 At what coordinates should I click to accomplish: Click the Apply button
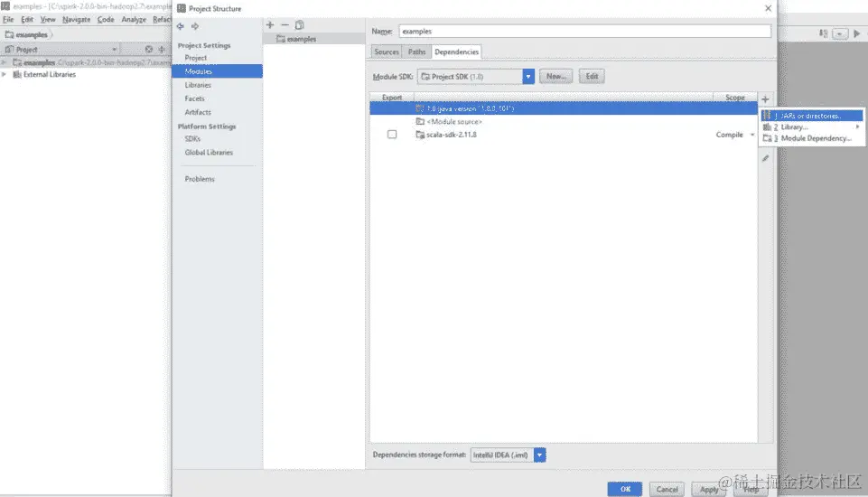708,489
